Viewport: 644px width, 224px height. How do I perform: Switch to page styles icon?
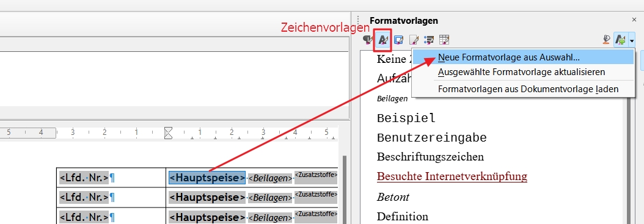414,40
